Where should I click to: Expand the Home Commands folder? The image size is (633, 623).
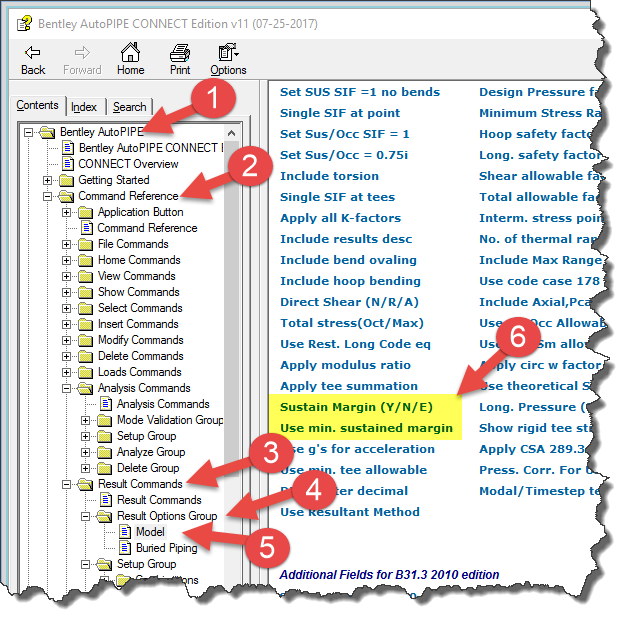tap(66, 260)
